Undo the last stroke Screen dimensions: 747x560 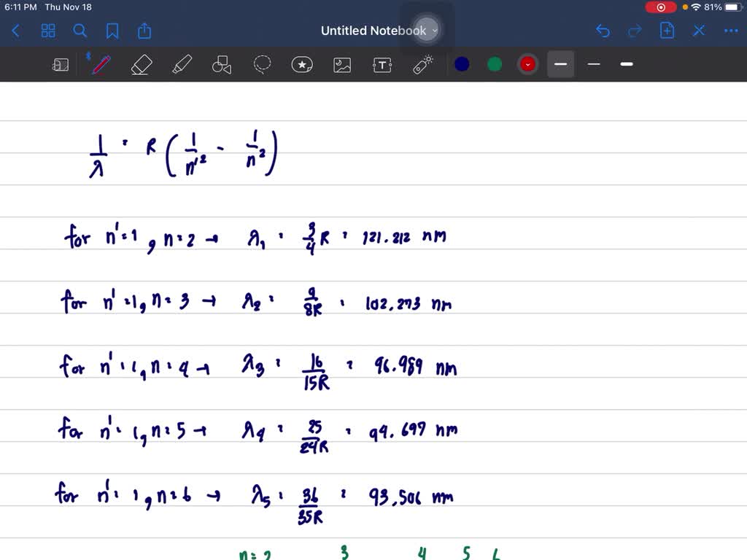tap(603, 31)
